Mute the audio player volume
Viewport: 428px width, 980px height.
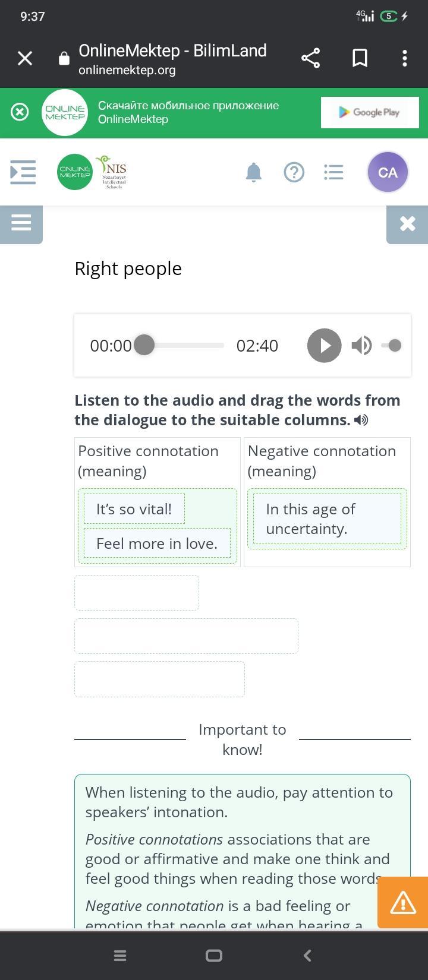pyautogui.click(x=361, y=345)
